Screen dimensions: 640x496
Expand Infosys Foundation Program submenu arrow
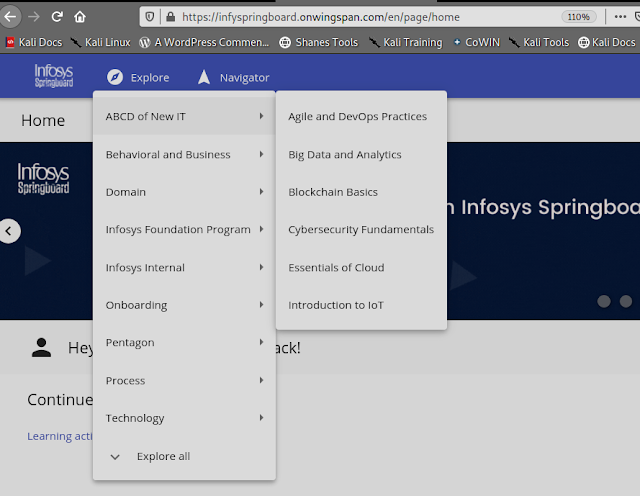tap(261, 229)
